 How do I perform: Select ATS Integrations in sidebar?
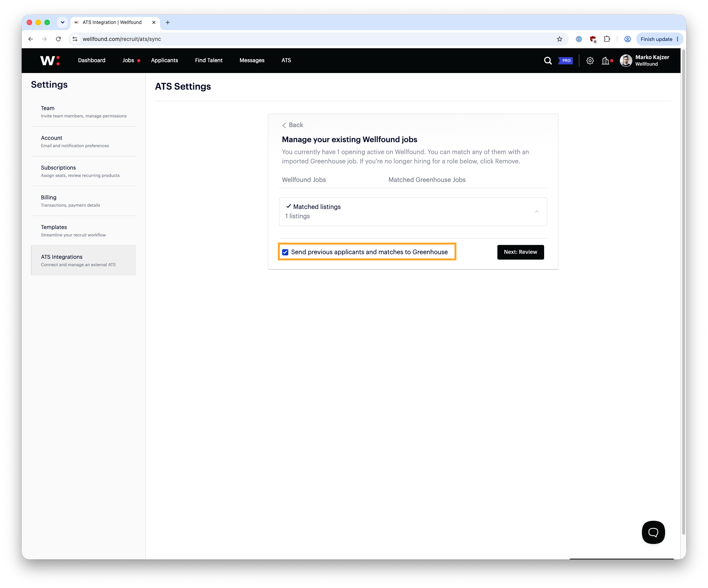(x=83, y=260)
